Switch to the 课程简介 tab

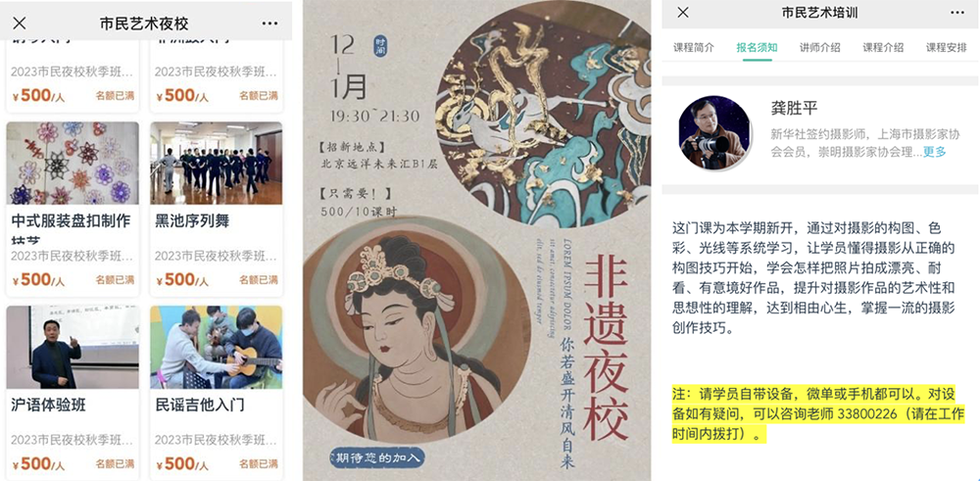point(694,47)
